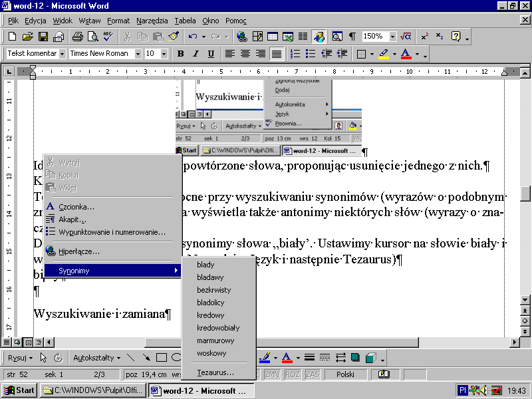532x399 pixels.
Task: Toggle justified alignment
Action: coord(277,54)
